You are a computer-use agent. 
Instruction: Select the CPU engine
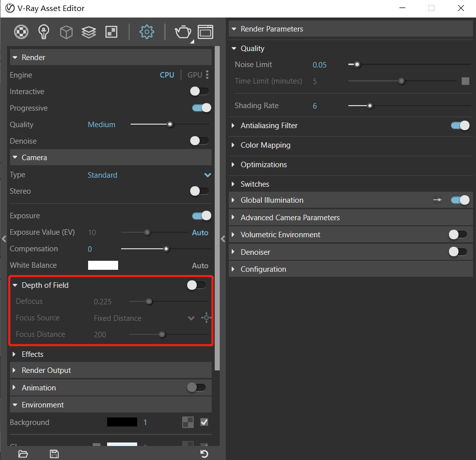click(x=167, y=75)
